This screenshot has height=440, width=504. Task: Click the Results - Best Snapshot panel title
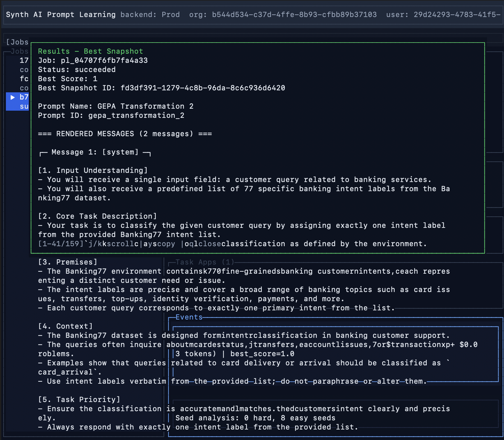[x=90, y=51]
